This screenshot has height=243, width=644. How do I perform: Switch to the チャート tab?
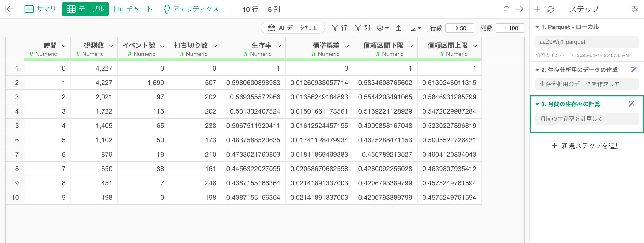pos(133,9)
